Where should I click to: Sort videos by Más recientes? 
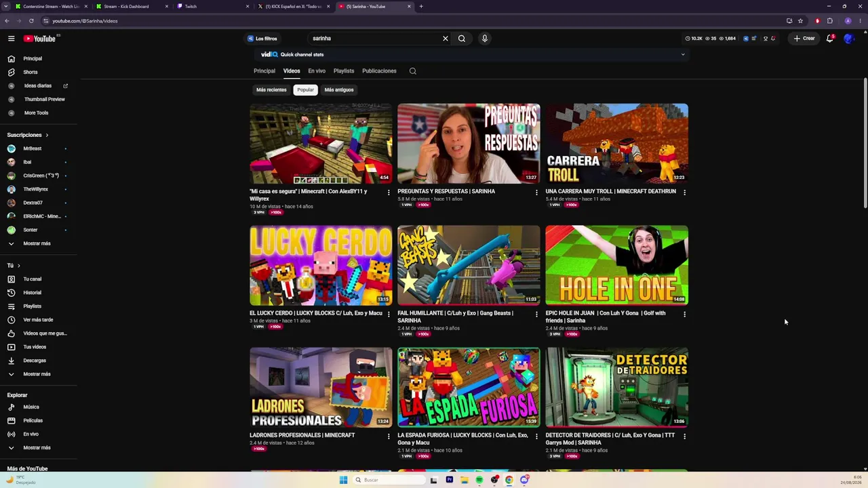click(x=271, y=89)
